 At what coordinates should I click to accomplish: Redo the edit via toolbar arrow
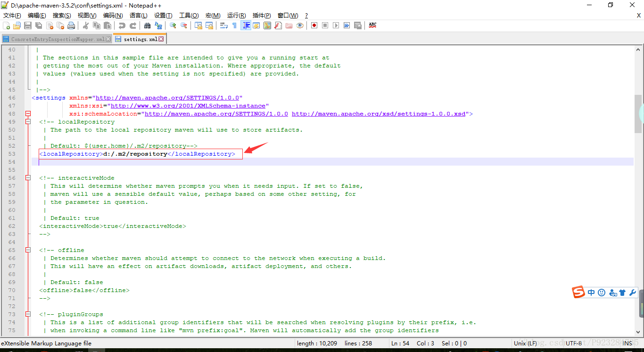(x=133, y=25)
